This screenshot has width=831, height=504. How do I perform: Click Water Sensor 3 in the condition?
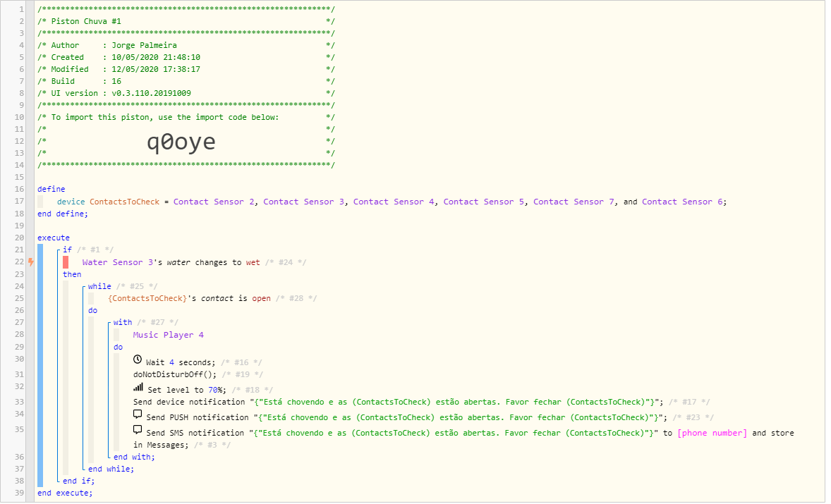coord(118,263)
